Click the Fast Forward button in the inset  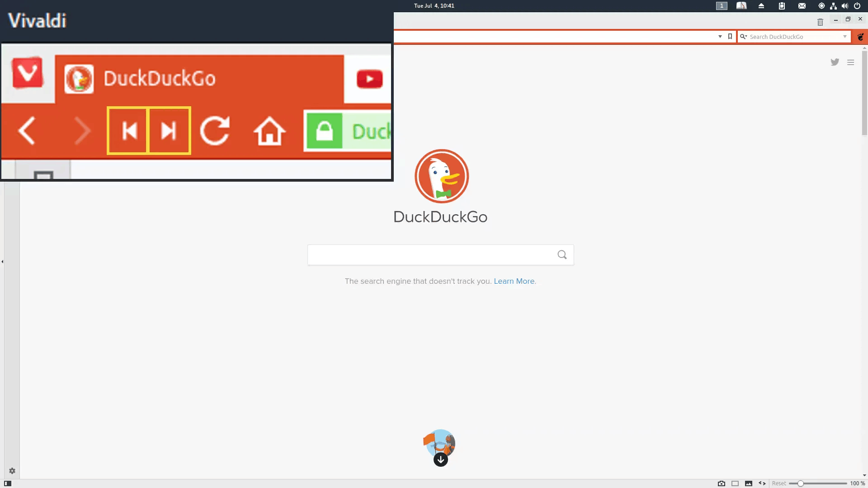click(x=170, y=131)
